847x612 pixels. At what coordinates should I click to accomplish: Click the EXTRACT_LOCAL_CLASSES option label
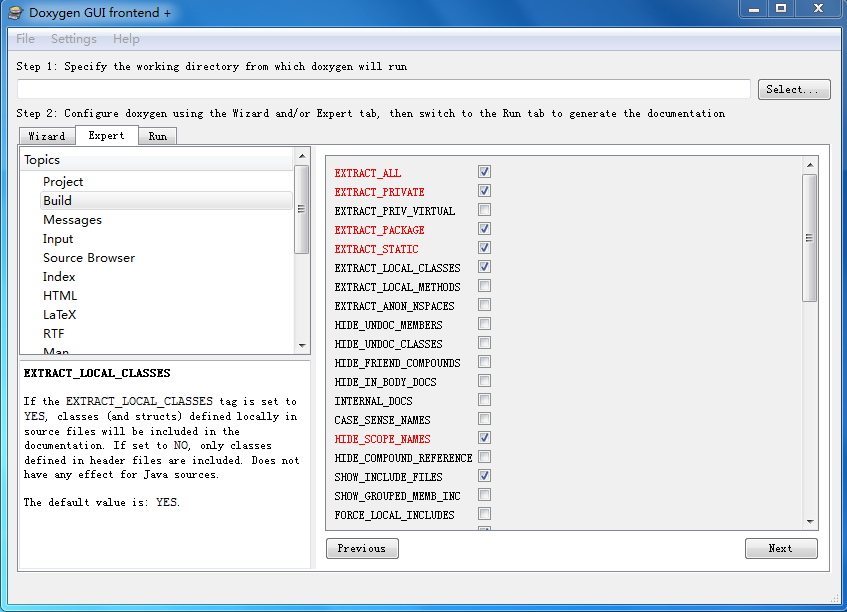coord(397,268)
